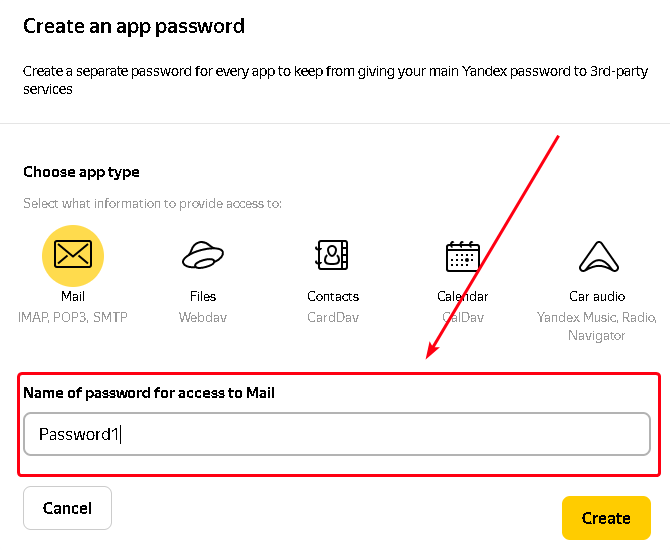Click the "CardDav" subtitle under Contacts

pos(333,317)
